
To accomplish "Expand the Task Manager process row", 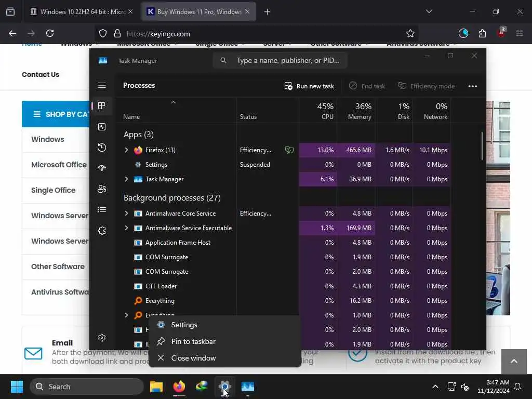I will 127,179.
